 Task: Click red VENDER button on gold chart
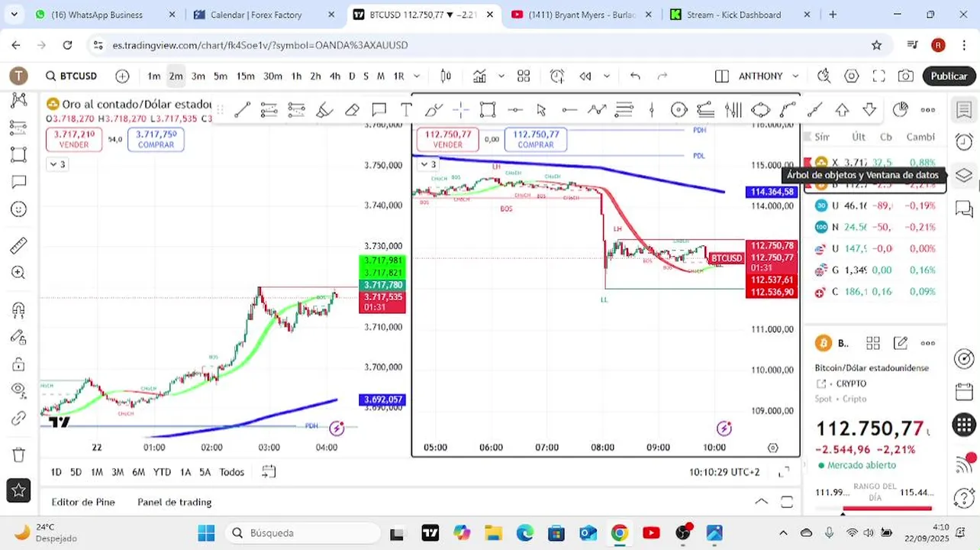click(74, 139)
